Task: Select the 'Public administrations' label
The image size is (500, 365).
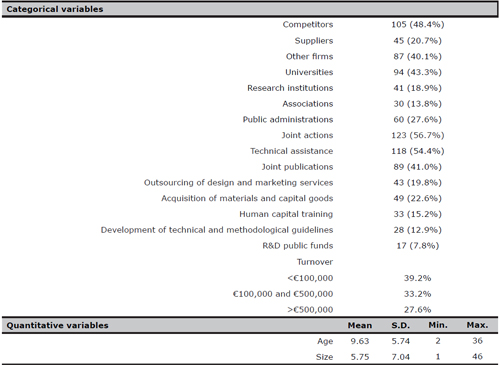Action: click(x=288, y=119)
